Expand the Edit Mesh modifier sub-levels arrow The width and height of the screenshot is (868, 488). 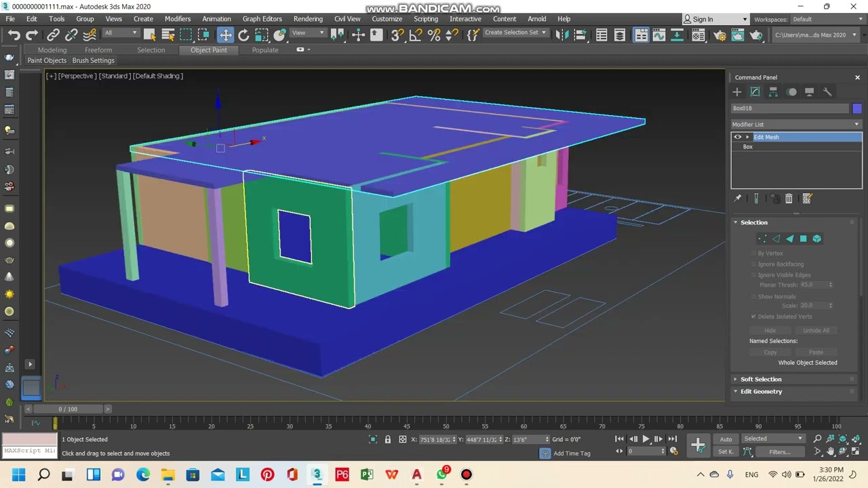(748, 137)
